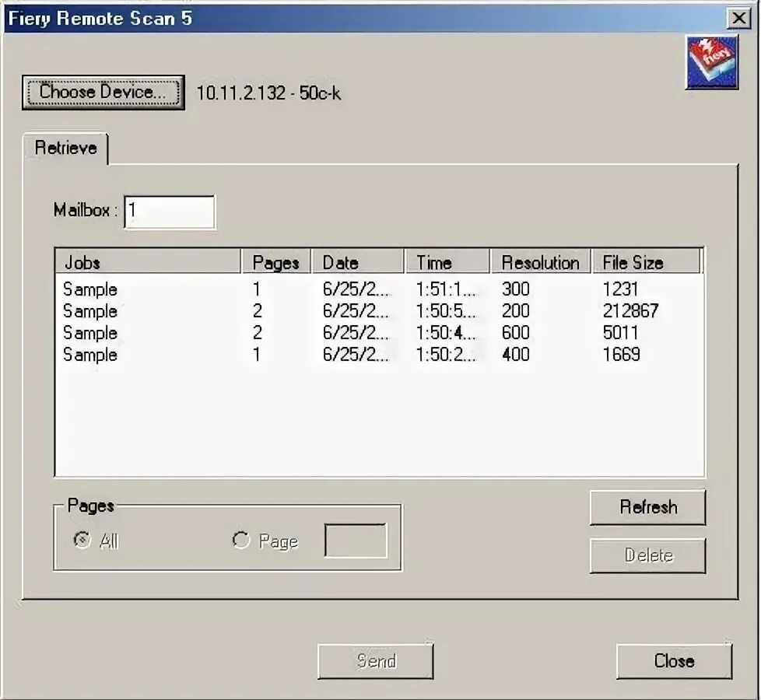Click the date cell in the 1231 row
Viewport: 761px width, 700px height.
pyautogui.click(x=356, y=289)
